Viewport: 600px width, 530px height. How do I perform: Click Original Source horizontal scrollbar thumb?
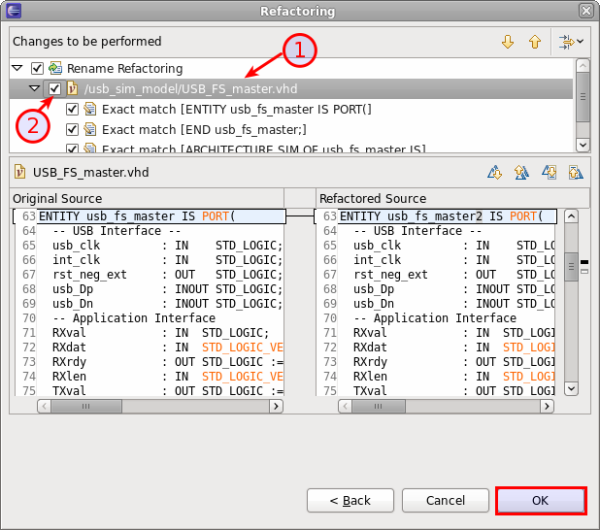point(86,406)
